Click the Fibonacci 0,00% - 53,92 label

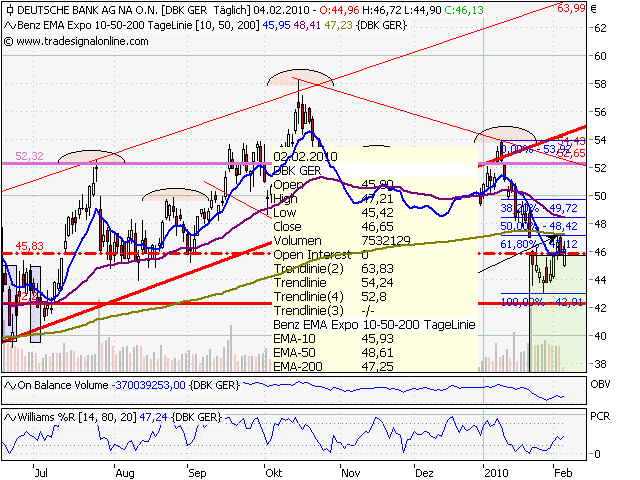click(x=536, y=149)
